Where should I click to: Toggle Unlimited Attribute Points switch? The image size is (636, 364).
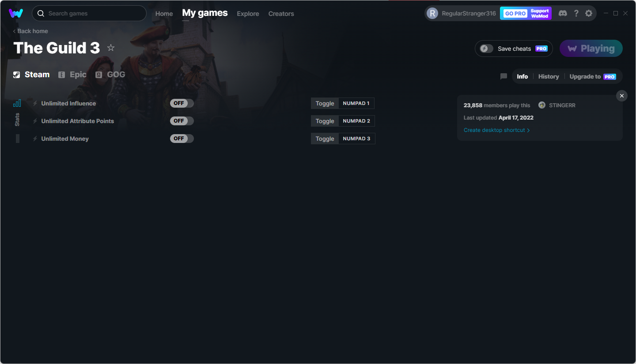pyautogui.click(x=182, y=121)
